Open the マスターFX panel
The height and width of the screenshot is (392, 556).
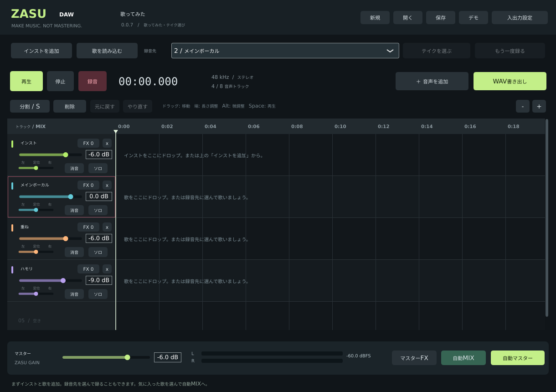pyautogui.click(x=414, y=358)
